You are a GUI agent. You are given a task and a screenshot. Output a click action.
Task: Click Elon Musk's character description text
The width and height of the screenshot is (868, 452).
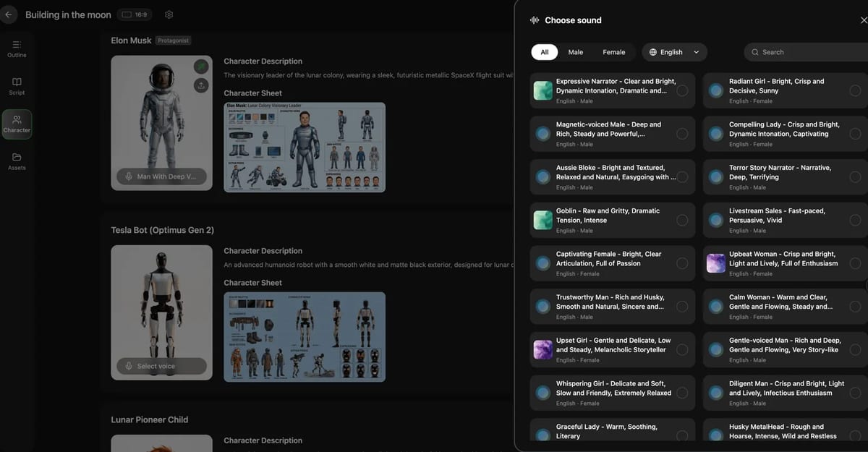pyautogui.click(x=369, y=75)
